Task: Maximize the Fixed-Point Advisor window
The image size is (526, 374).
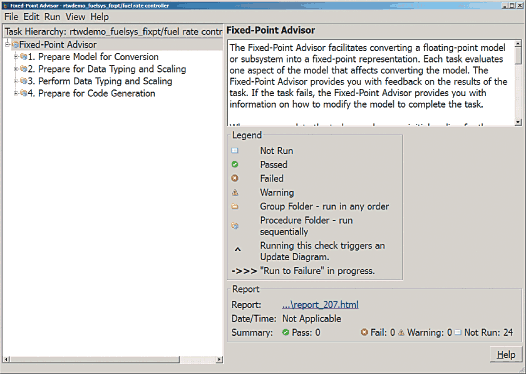Action: pyautogui.click(x=512, y=5)
